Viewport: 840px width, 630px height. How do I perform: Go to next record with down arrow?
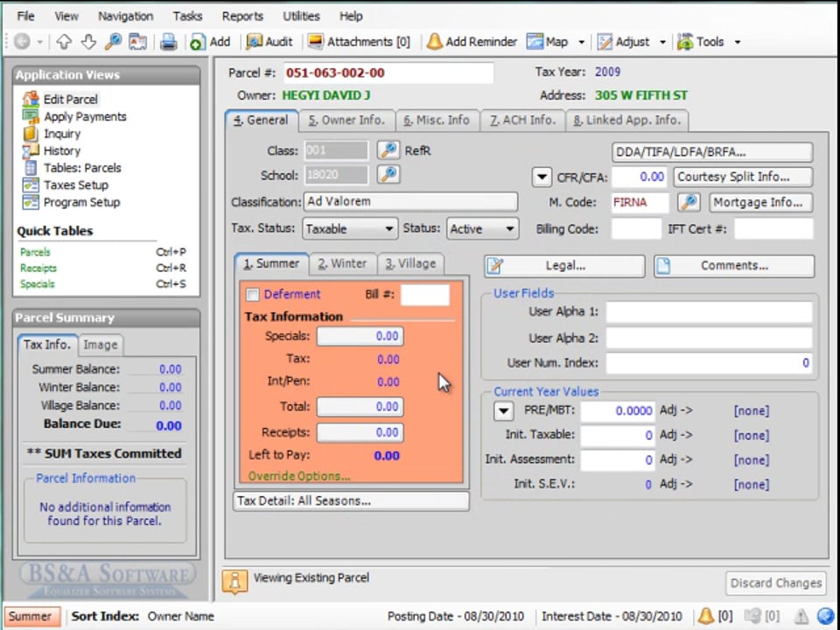point(88,42)
